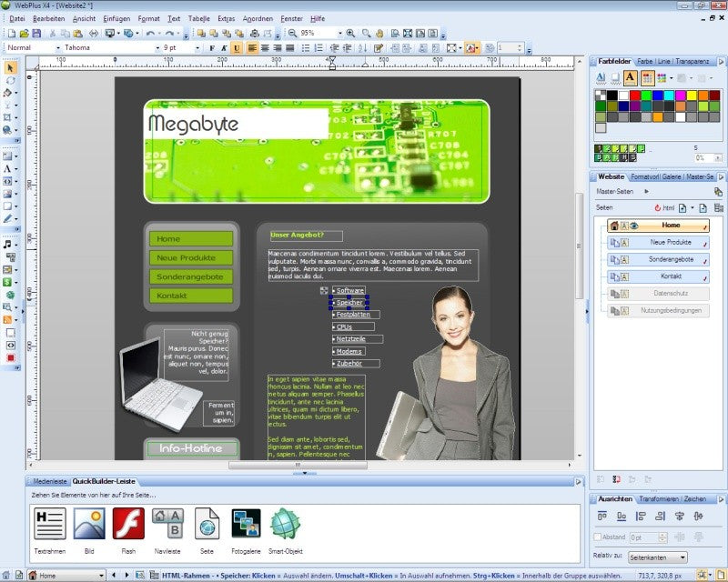Viewport: 728px width, 582px height.
Task: Select Sonderangebote page in Seiten tree
Action: [658, 259]
